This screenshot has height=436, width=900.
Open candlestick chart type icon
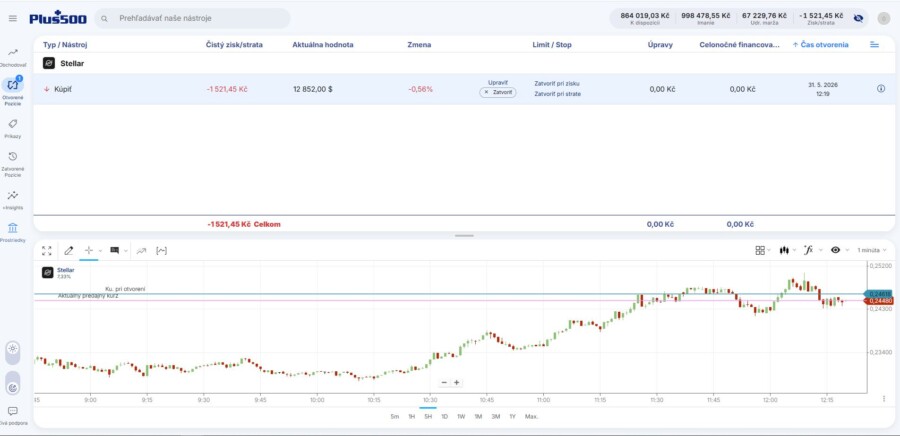[784, 250]
